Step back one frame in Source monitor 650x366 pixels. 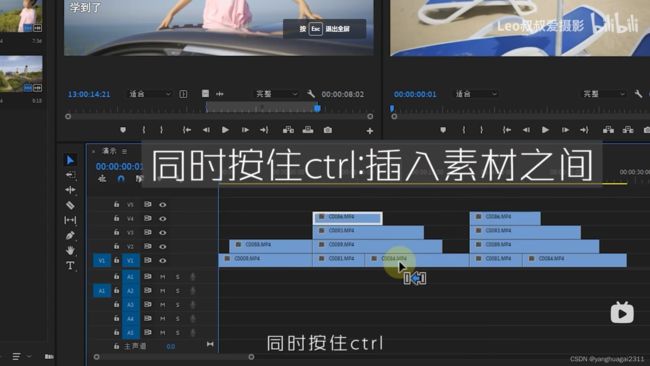pyautogui.click(x=206, y=130)
